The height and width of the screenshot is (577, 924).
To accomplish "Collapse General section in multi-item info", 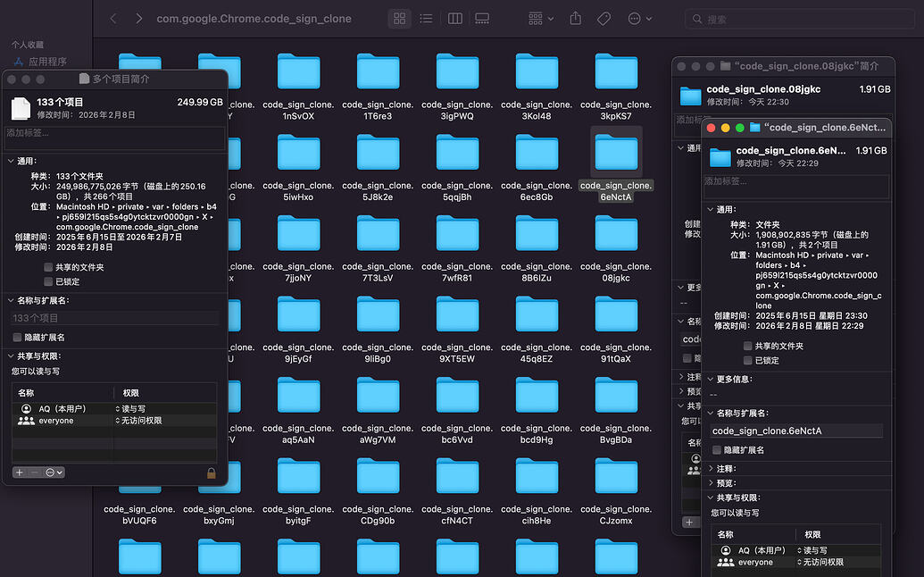I will pyautogui.click(x=12, y=161).
